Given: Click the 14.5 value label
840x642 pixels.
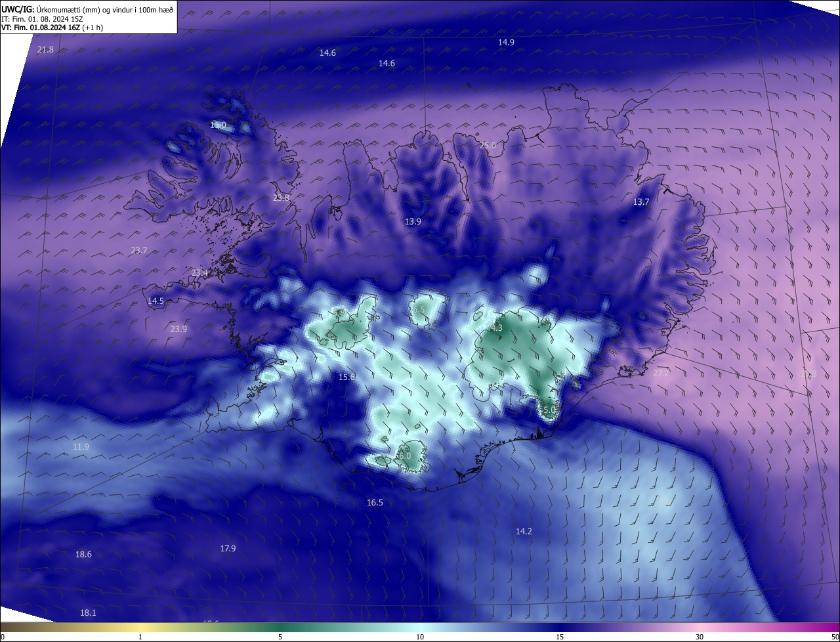Looking at the screenshot, I should point(156,301).
